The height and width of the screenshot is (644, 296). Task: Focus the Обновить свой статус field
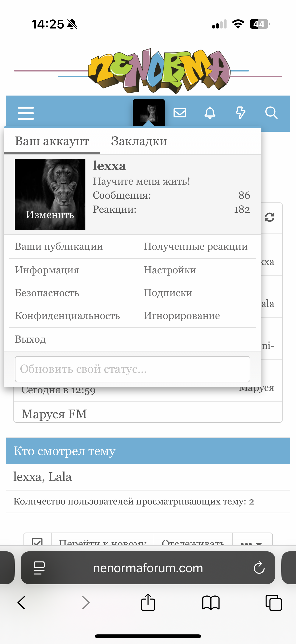(x=132, y=369)
